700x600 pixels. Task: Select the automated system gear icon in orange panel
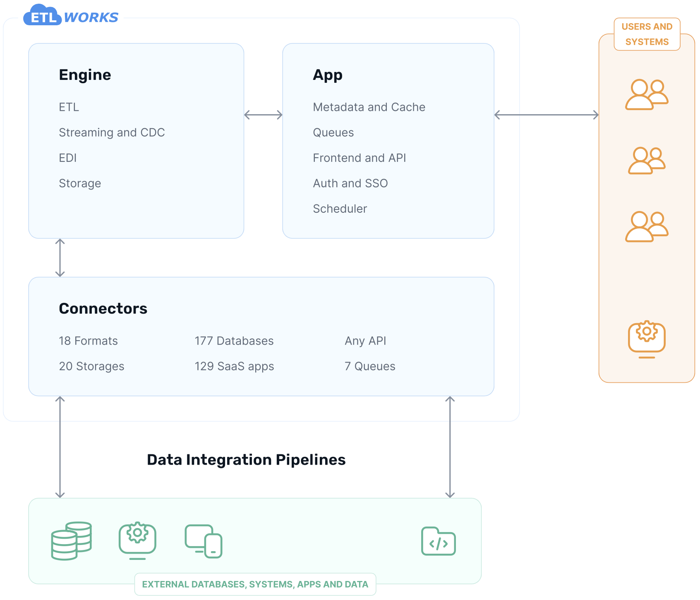point(646,336)
